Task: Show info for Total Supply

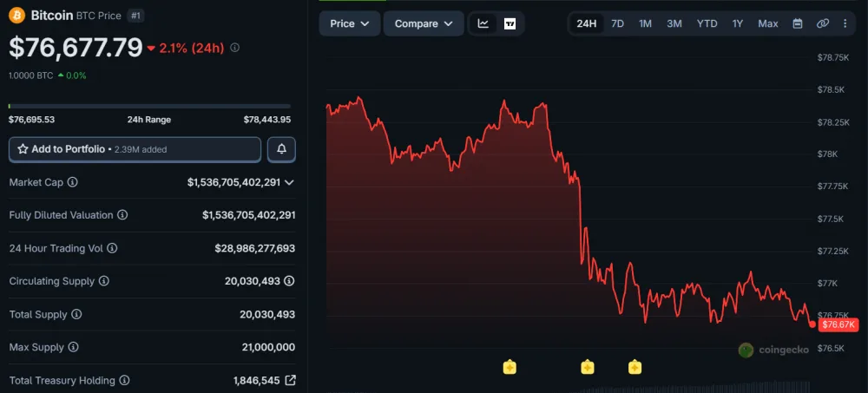Action: pyautogui.click(x=77, y=314)
